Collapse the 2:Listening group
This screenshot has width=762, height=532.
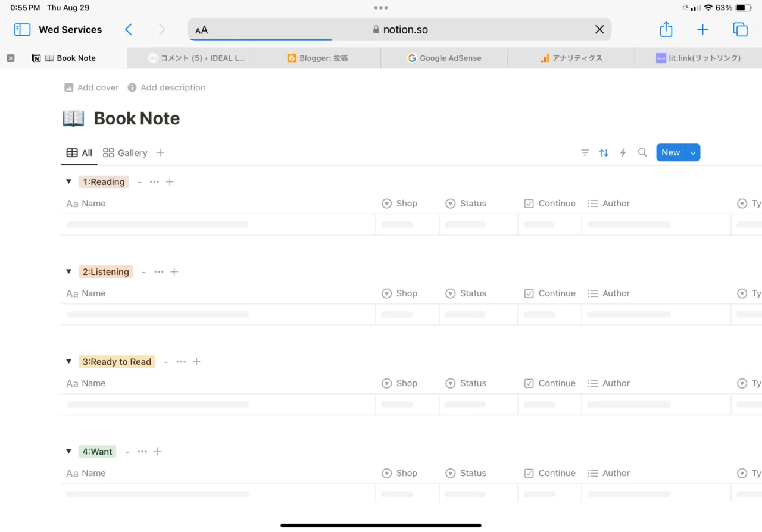(68, 272)
